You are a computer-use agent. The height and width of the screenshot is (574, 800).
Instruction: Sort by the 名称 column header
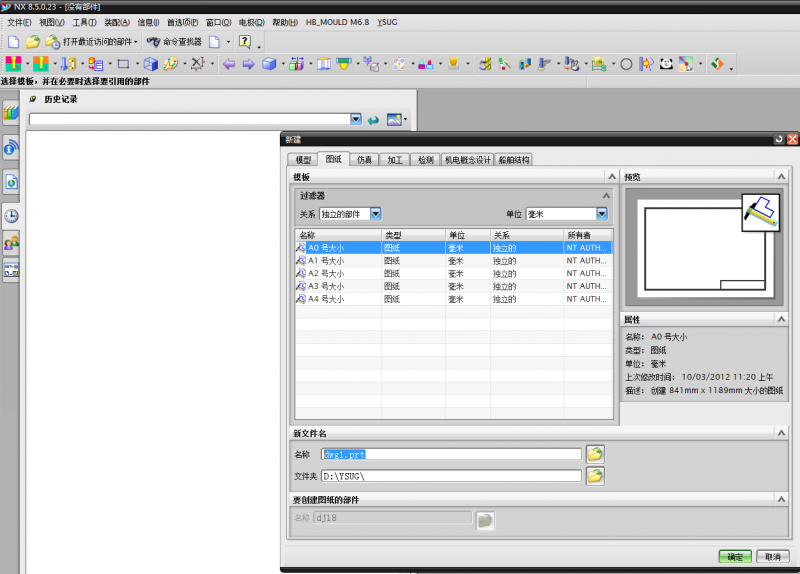pyautogui.click(x=339, y=235)
